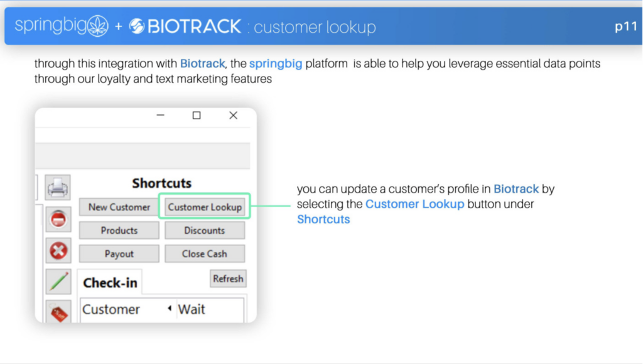Click the Close Cash button

pyautogui.click(x=205, y=254)
